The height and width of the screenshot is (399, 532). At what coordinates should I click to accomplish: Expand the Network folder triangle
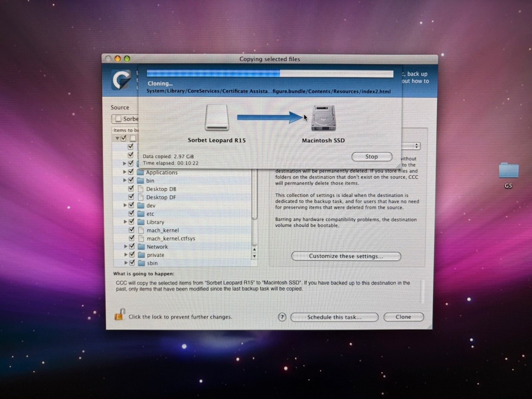(x=126, y=246)
